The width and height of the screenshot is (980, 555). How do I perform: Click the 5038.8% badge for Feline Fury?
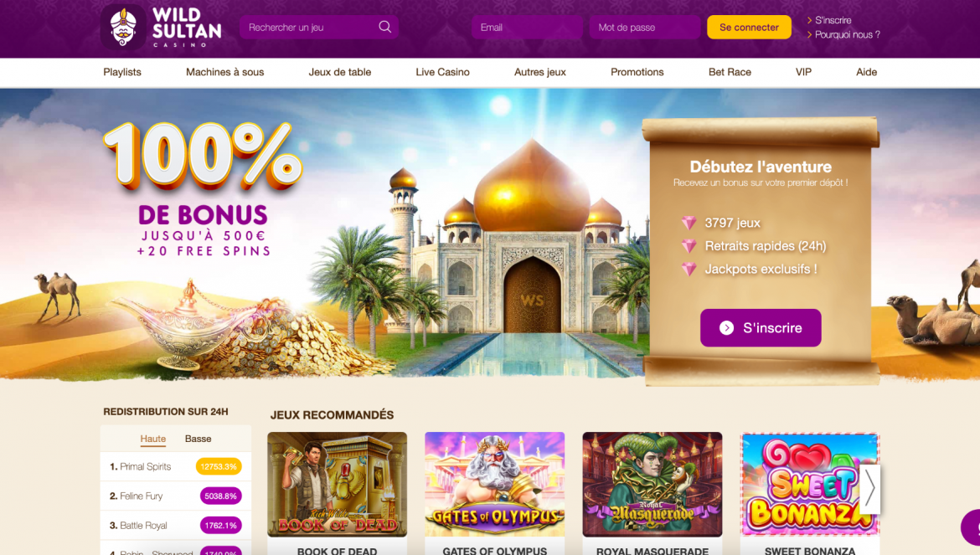(220, 496)
